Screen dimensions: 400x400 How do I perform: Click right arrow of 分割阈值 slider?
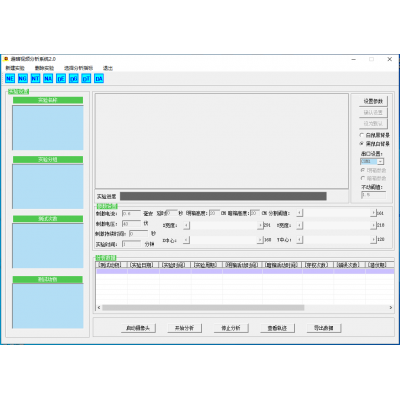pyautogui.click(x=373, y=213)
